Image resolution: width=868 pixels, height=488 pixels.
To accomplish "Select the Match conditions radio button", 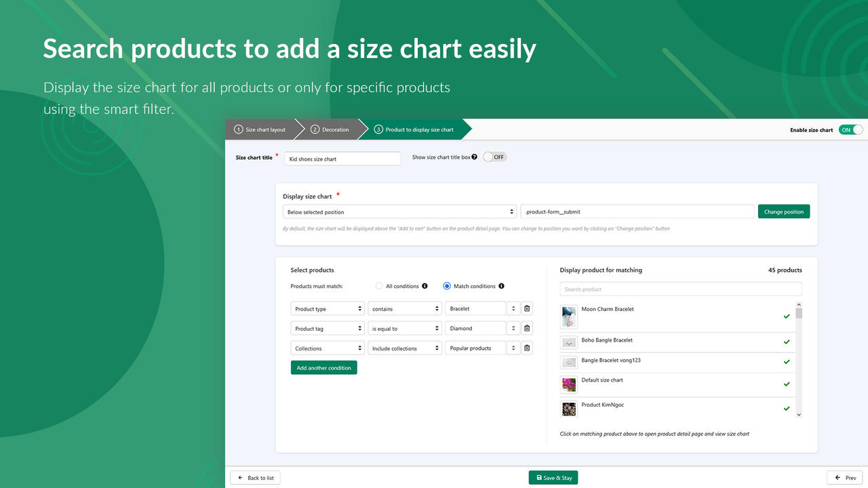I will point(447,286).
